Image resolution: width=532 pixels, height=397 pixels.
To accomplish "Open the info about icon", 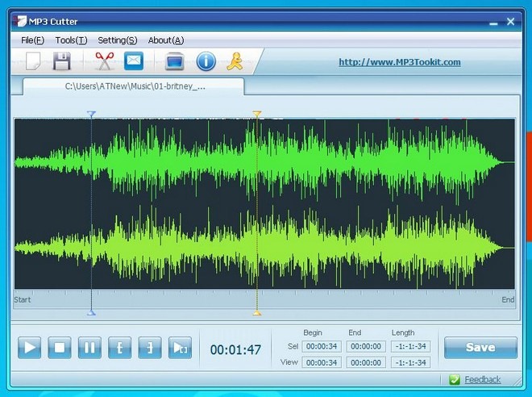I will [x=206, y=61].
